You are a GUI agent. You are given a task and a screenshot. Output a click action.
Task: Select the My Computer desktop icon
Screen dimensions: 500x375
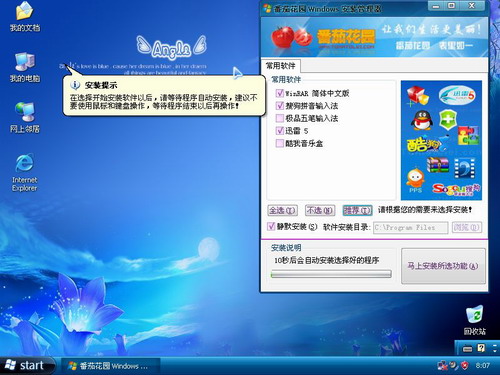(x=25, y=67)
